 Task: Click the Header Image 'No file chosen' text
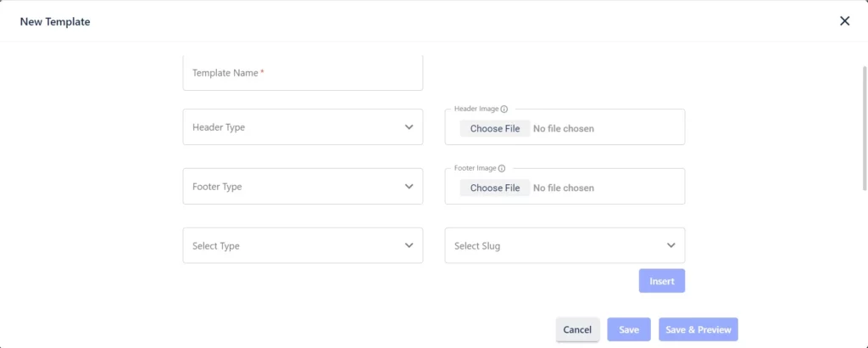pos(564,128)
